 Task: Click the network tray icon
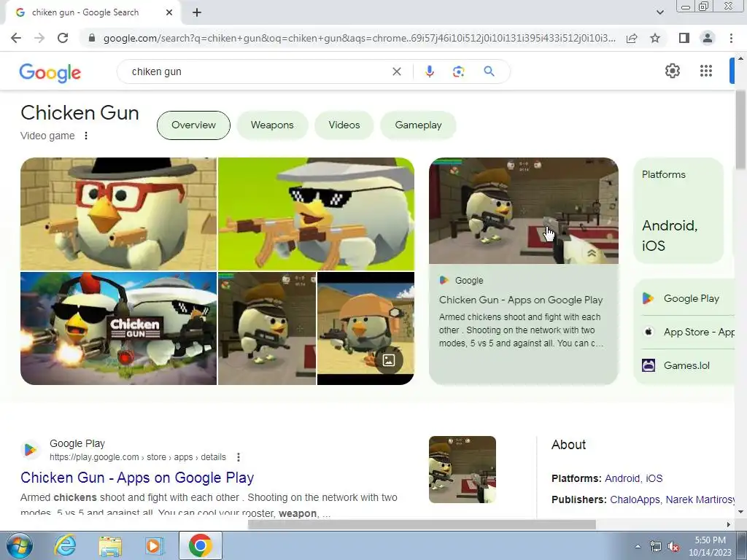click(x=656, y=546)
